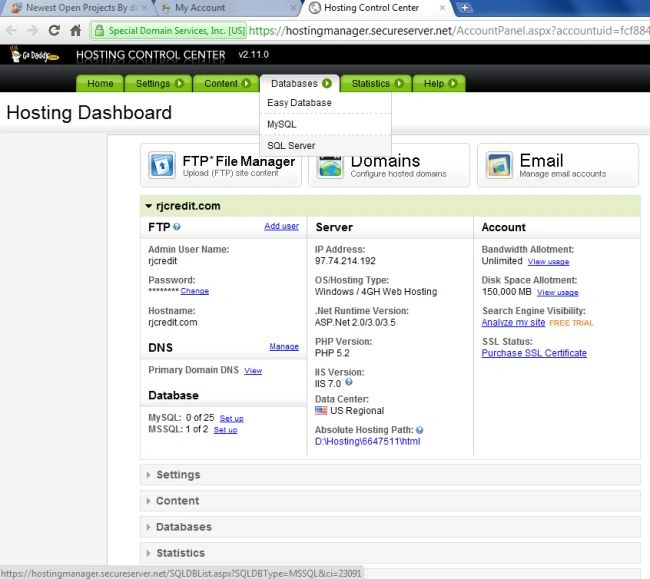Click the Go Daddy logo
The height and width of the screenshot is (579, 650).
34,55
